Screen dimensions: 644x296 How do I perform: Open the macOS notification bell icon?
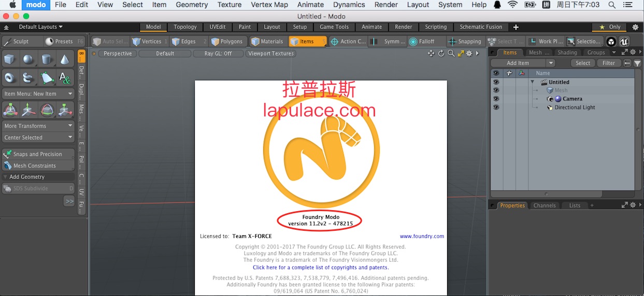click(497, 5)
